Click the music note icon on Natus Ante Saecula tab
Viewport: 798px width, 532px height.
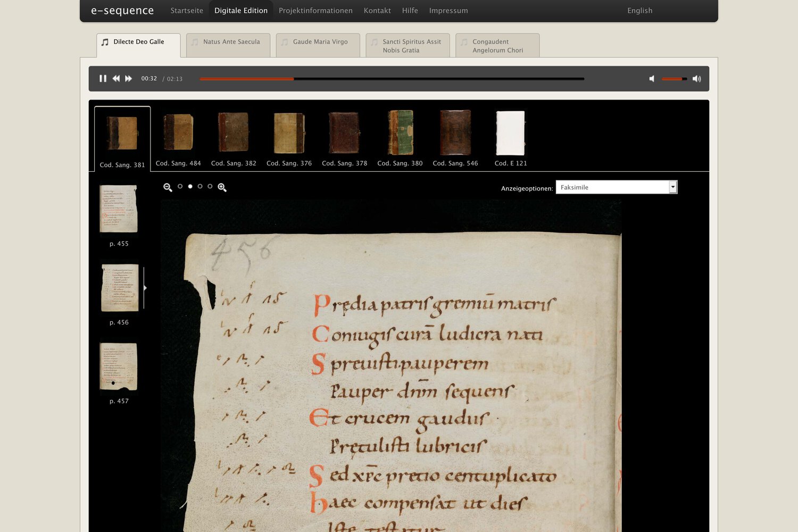click(195, 42)
